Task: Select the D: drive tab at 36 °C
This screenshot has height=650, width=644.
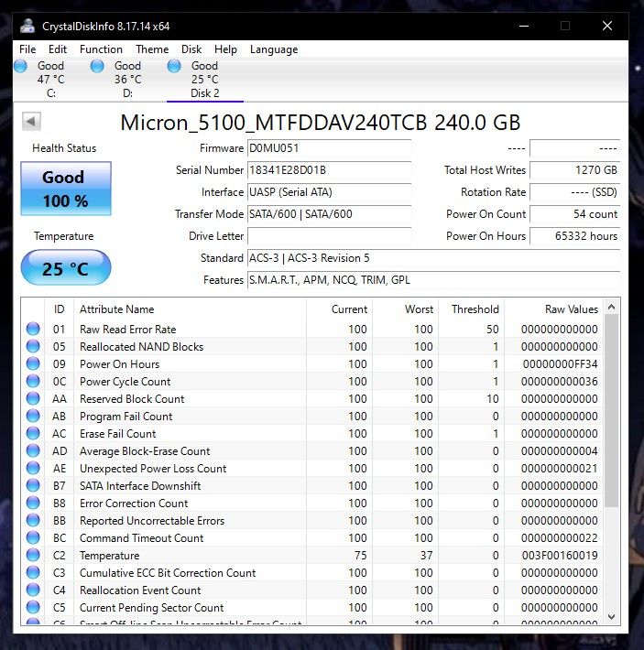Action: click(x=127, y=79)
